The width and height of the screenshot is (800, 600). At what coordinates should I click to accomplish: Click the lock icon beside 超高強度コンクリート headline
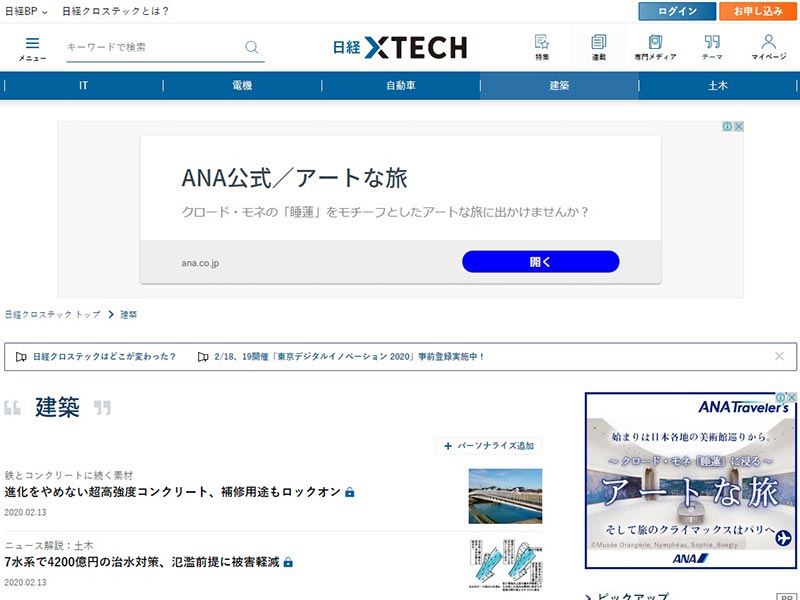point(349,492)
